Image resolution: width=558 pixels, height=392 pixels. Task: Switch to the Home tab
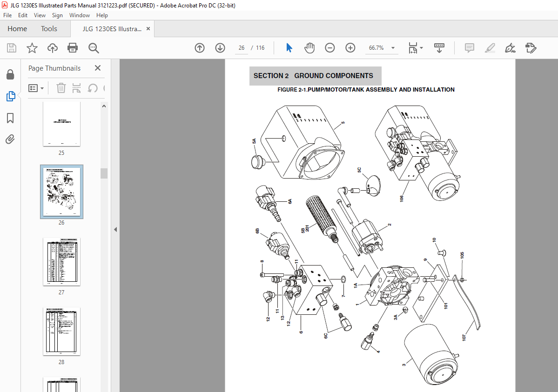(17, 29)
